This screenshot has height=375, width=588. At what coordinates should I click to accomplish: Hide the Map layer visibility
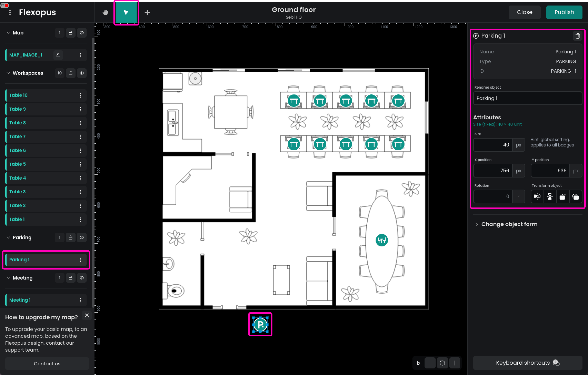(82, 33)
